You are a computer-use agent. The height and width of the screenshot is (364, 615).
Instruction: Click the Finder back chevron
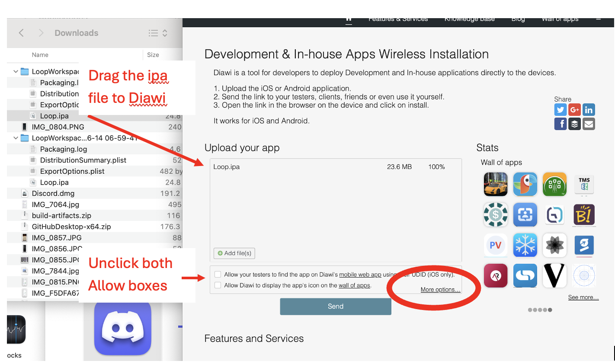click(x=21, y=33)
